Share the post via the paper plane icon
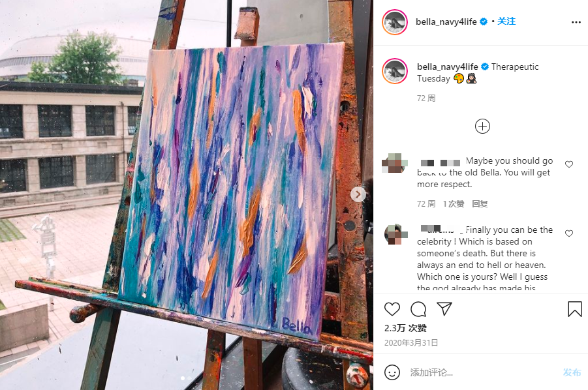This screenshot has width=588, height=390. 444,308
